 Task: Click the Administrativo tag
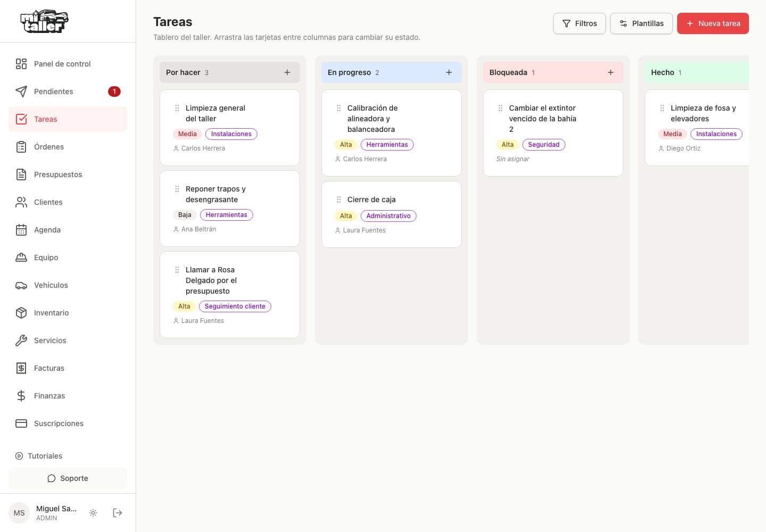(388, 216)
